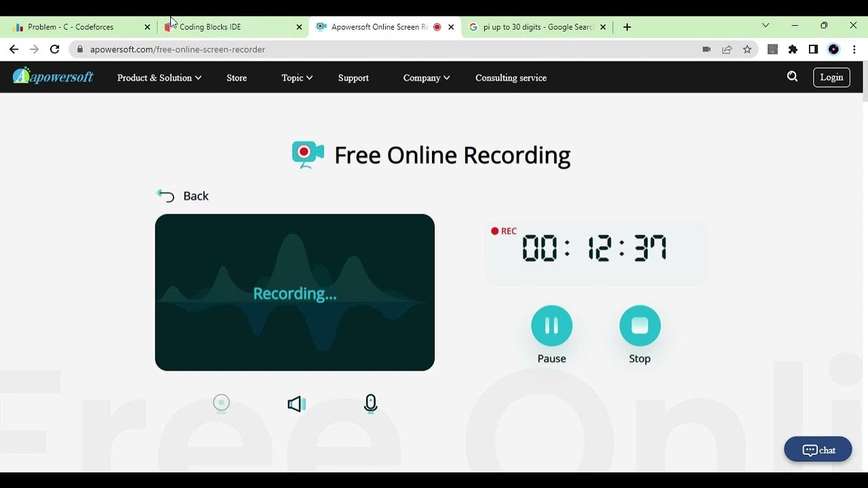
Task: Open a new browser tab
Action: 627,27
